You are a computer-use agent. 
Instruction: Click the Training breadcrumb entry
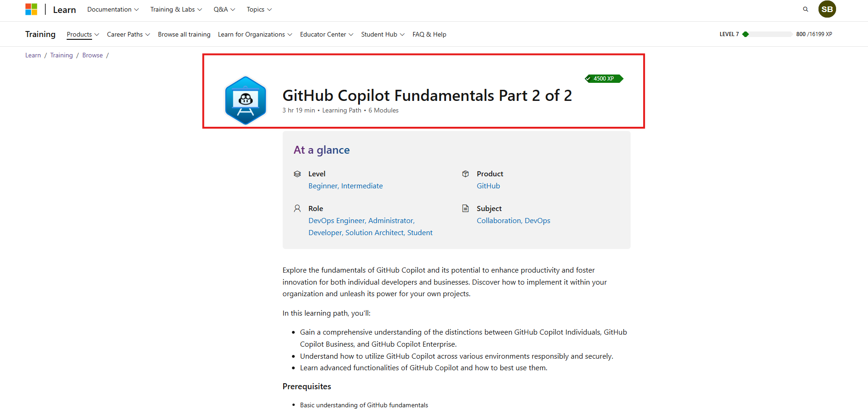click(x=62, y=55)
